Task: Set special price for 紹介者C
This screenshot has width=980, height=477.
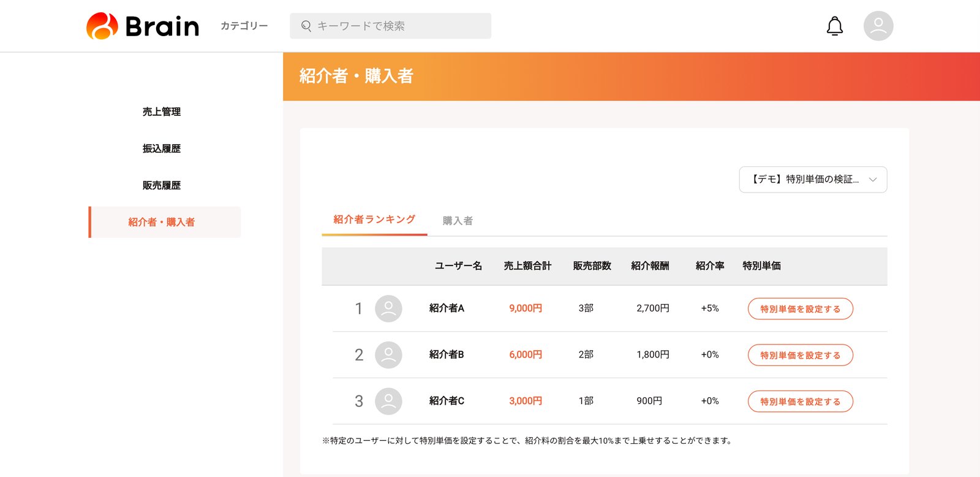Action: pyautogui.click(x=801, y=402)
